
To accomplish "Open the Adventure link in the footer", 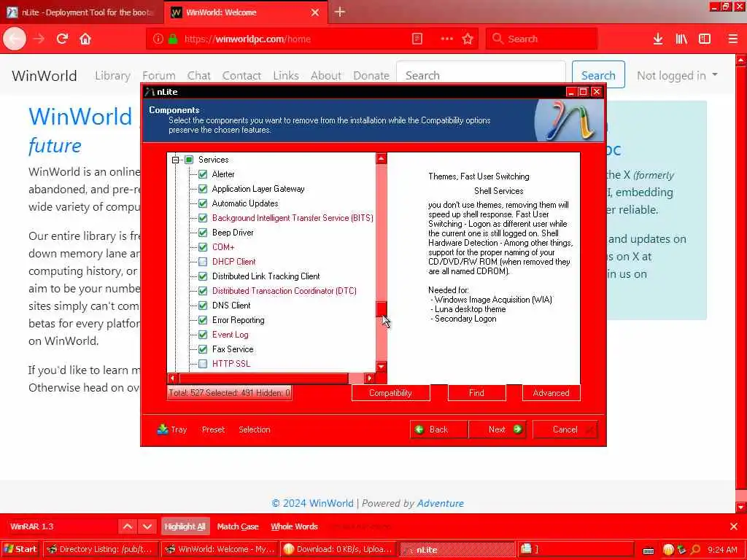I will pos(440,503).
